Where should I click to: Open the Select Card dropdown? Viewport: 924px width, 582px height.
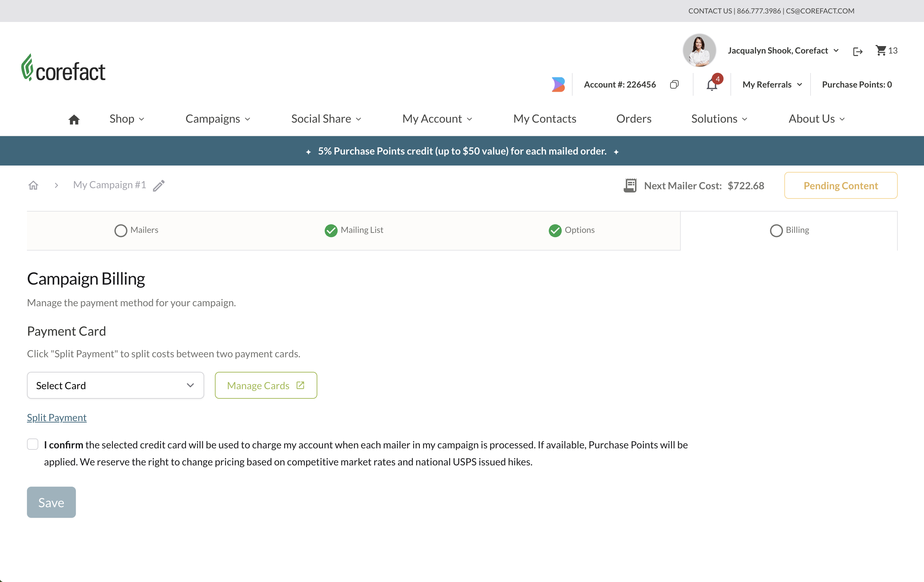[x=115, y=385]
